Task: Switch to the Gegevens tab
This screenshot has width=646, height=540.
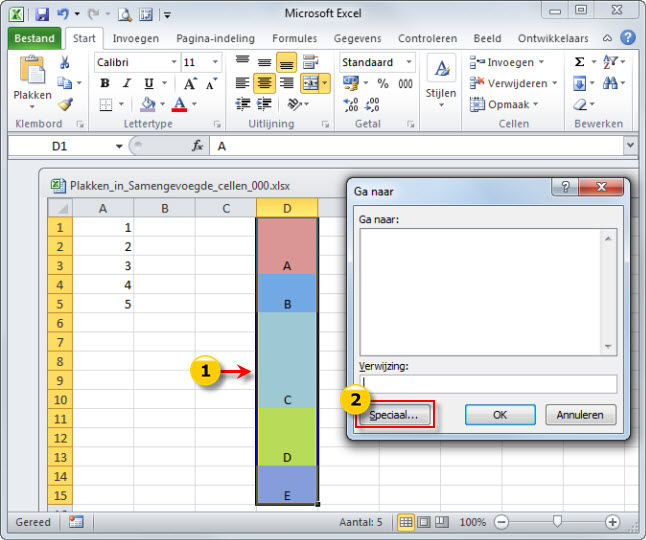Action: click(x=357, y=38)
